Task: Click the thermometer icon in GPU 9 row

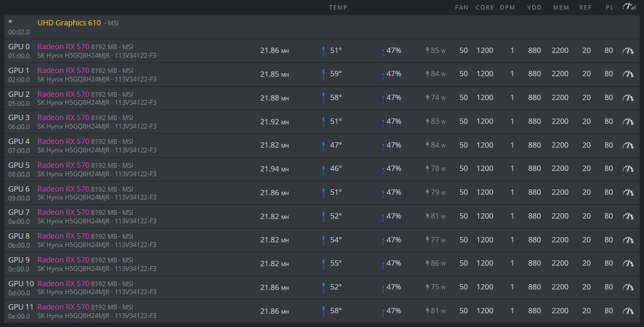Action: 324,264
